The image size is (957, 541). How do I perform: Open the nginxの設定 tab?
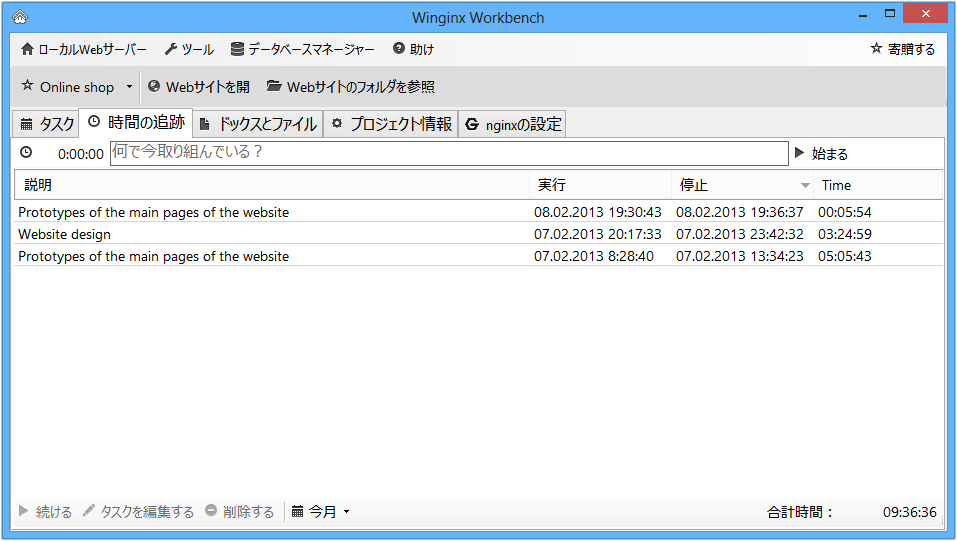tap(513, 124)
